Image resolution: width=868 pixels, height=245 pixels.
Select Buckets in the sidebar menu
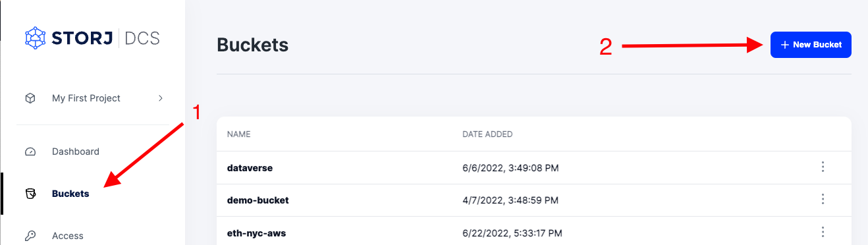point(70,194)
